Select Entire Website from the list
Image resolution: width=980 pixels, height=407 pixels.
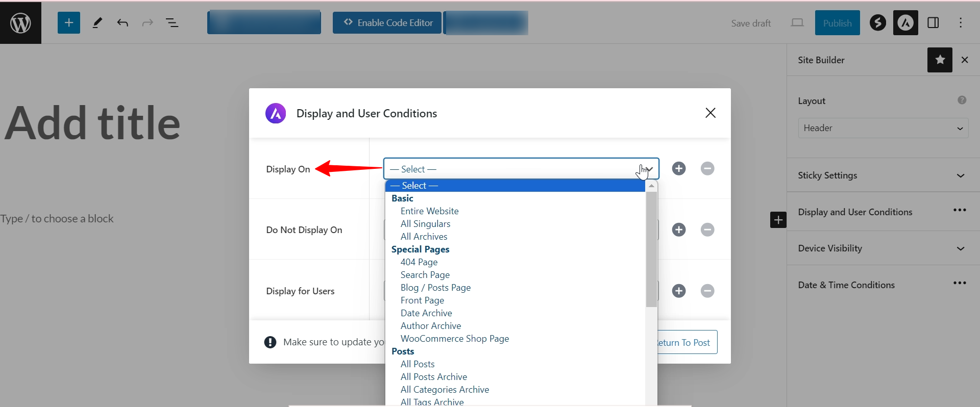(x=430, y=211)
